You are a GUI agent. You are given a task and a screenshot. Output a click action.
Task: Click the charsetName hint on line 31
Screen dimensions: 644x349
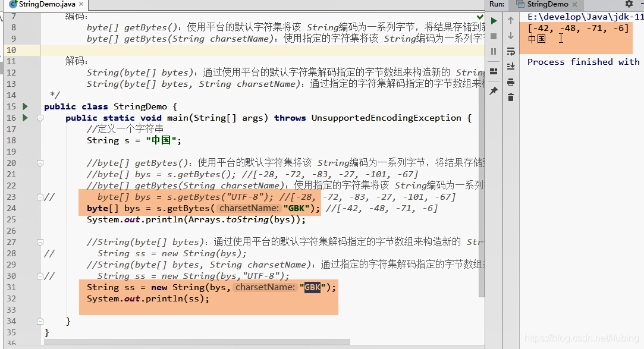[265, 287]
